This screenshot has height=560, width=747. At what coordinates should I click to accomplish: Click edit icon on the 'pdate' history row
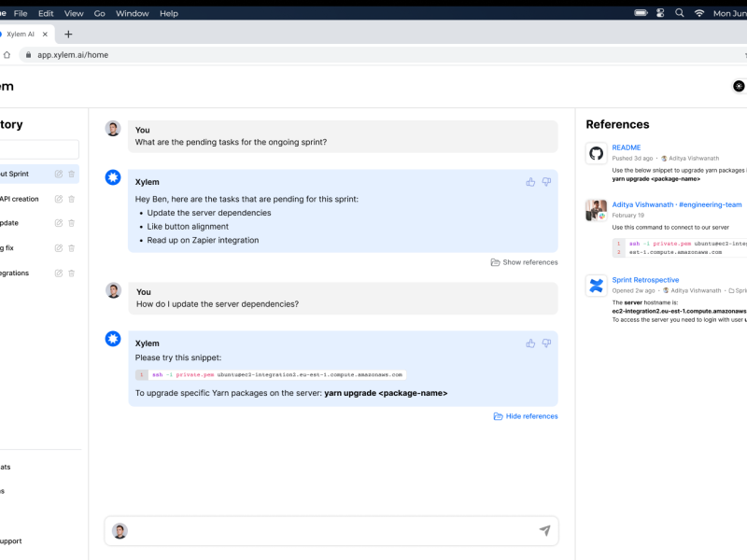pos(59,223)
